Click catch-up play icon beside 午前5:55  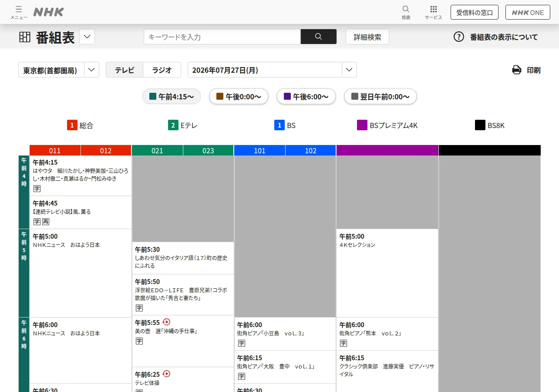tap(166, 322)
